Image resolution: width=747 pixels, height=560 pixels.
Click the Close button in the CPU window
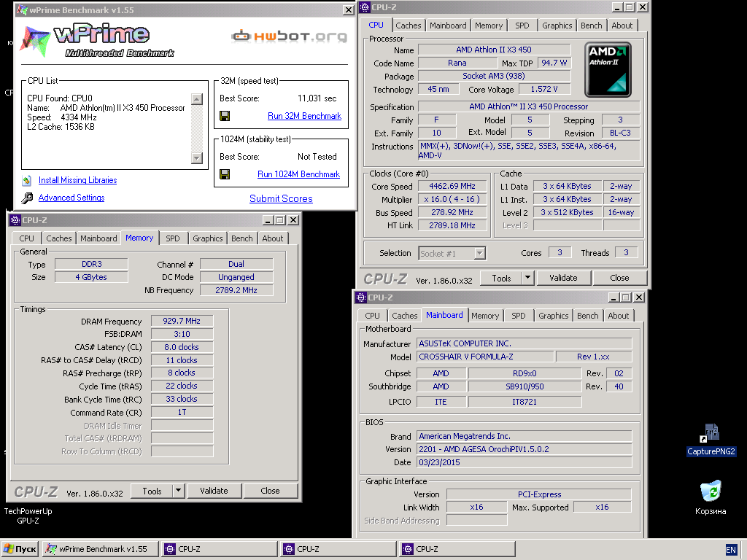619,278
